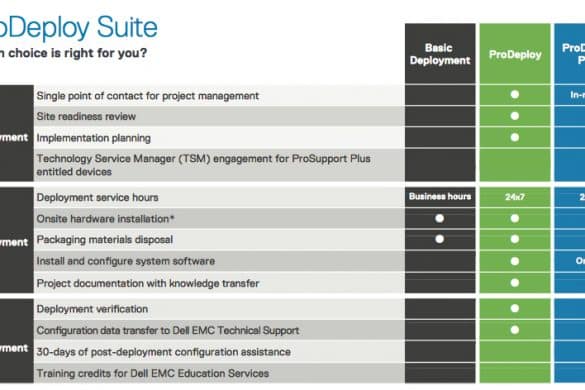Image resolution: width=585 pixels, height=390 pixels.
Task: Click the ProDeploy dot for Site readiness review
Action: (515, 116)
